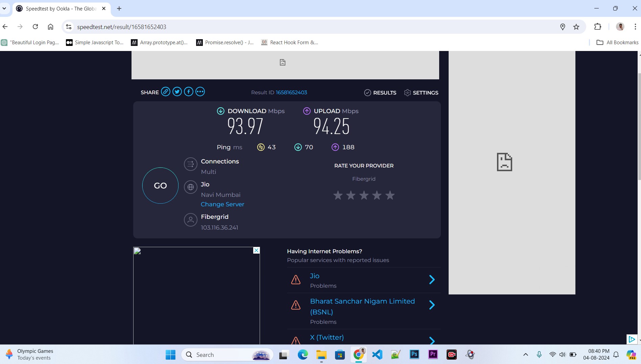641x364 pixels.
Task: Open more share options icon
Action: 200,92
